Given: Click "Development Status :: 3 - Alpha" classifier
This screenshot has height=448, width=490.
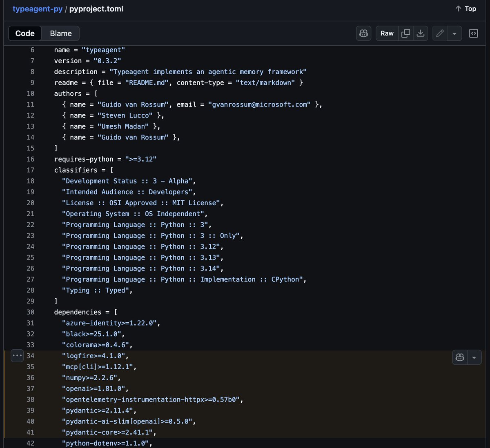Looking at the screenshot, I should pos(127,181).
